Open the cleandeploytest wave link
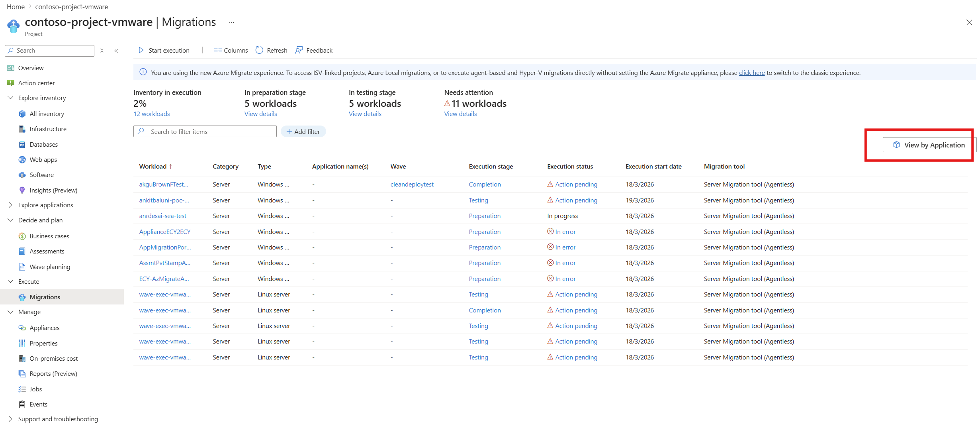This screenshot has width=980, height=434. coord(412,185)
